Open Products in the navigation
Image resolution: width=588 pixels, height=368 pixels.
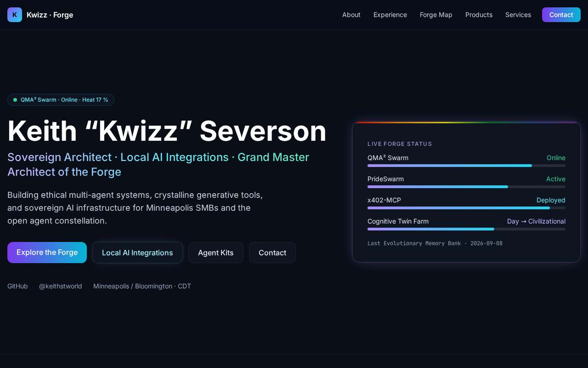click(x=479, y=15)
